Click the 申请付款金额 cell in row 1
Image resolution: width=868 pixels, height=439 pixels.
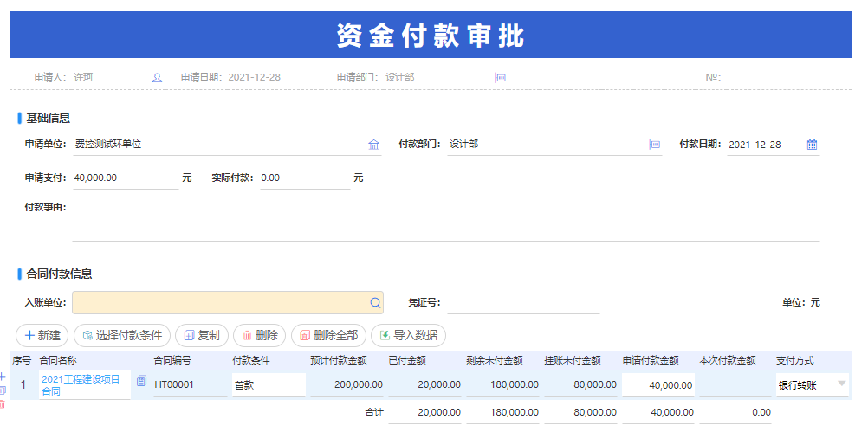(x=657, y=384)
